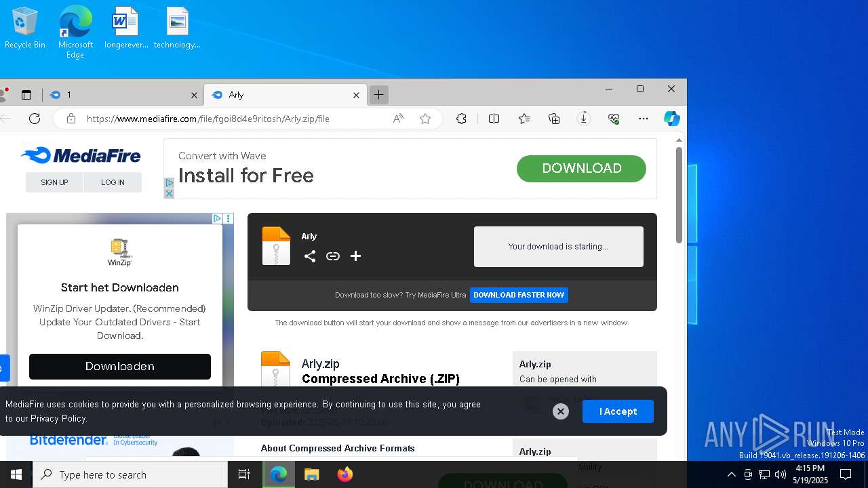Refresh the MediaFire page
This screenshot has height=488, width=868.
[35, 119]
